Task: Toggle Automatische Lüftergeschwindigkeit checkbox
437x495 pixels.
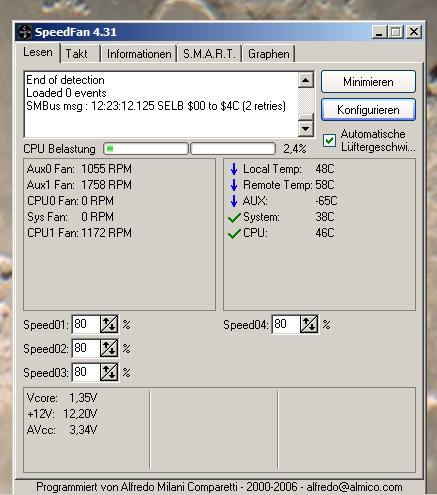Action: (x=329, y=140)
